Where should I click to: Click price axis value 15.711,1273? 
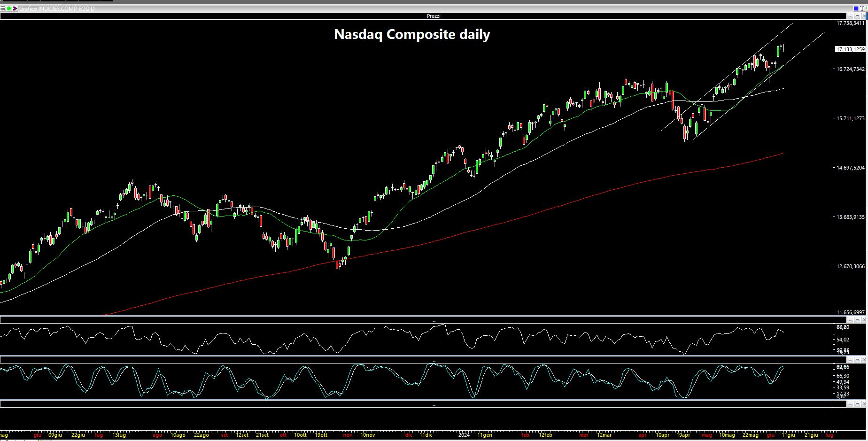tap(851, 118)
